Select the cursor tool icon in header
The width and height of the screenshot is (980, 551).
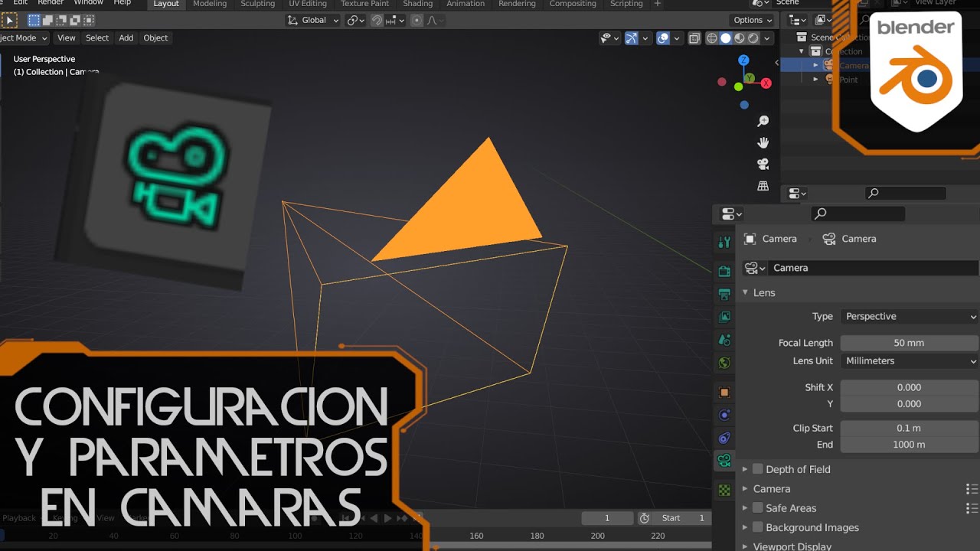(9, 21)
